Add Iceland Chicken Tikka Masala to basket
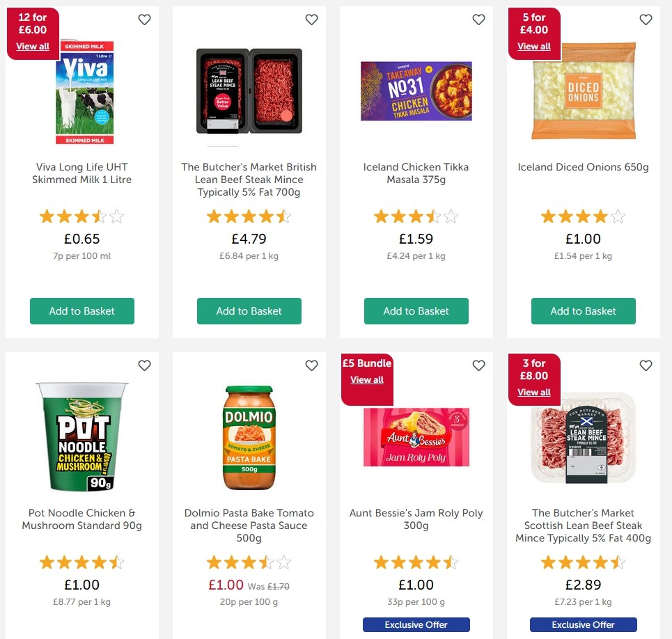Screen dimensions: 672x639 [416, 311]
